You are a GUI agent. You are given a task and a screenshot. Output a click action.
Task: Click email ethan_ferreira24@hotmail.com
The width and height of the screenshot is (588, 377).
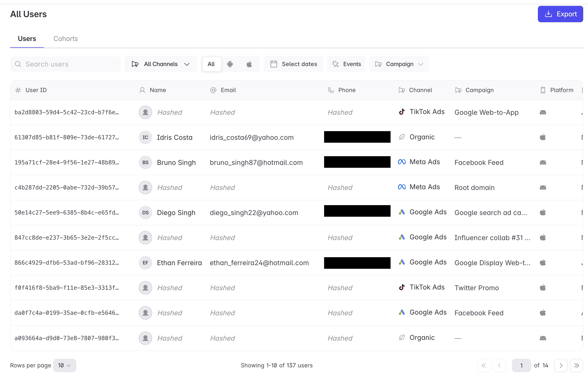[x=259, y=263]
